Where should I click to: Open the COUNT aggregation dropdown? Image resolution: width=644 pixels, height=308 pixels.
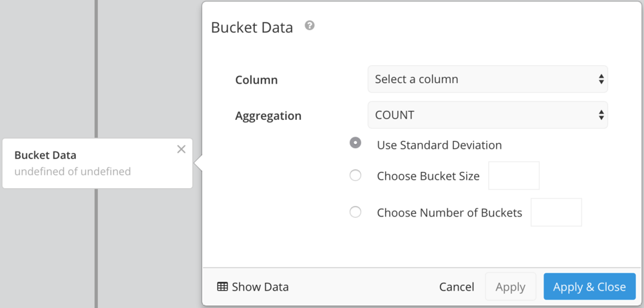pyautogui.click(x=488, y=115)
